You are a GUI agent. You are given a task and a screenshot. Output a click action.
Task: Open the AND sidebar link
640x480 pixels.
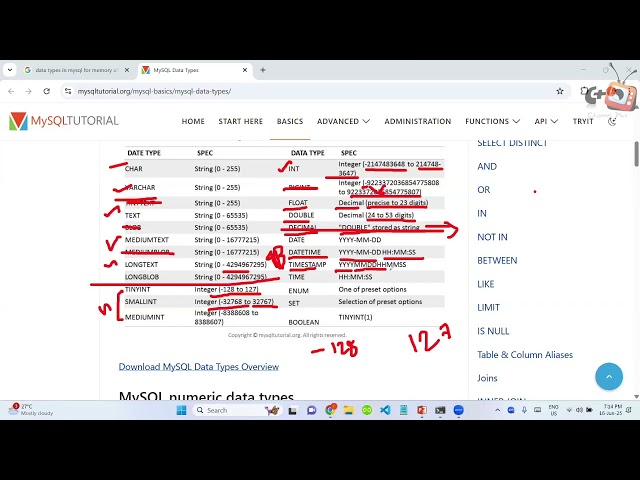tap(487, 167)
